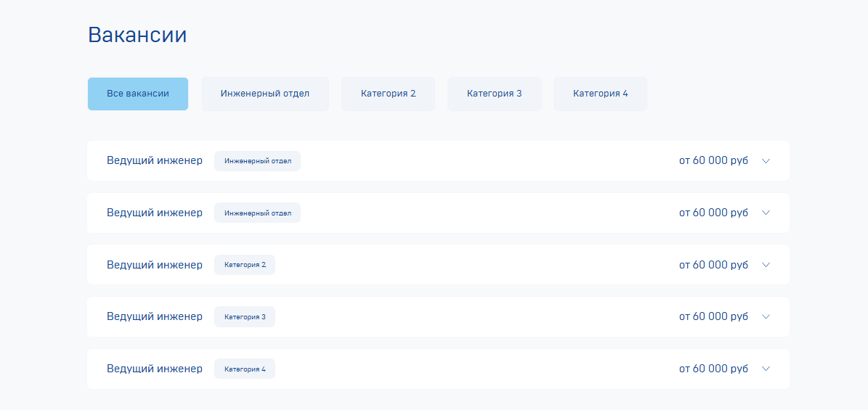This screenshot has height=410, width=868.
Task: Select the small Категория 3 tag in the vacancy row
Action: click(245, 317)
